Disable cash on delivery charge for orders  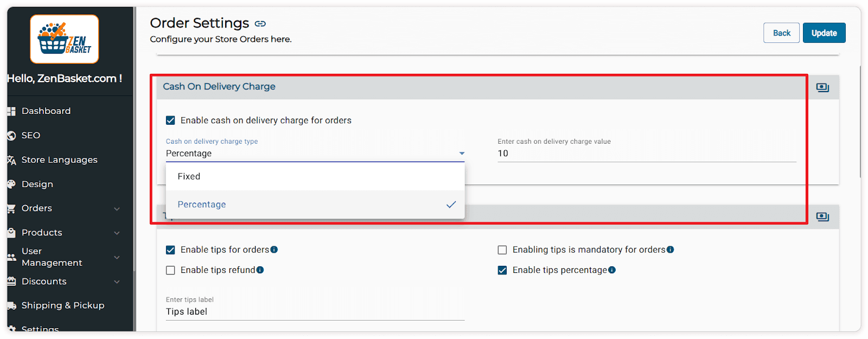pyautogui.click(x=170, y=120)
